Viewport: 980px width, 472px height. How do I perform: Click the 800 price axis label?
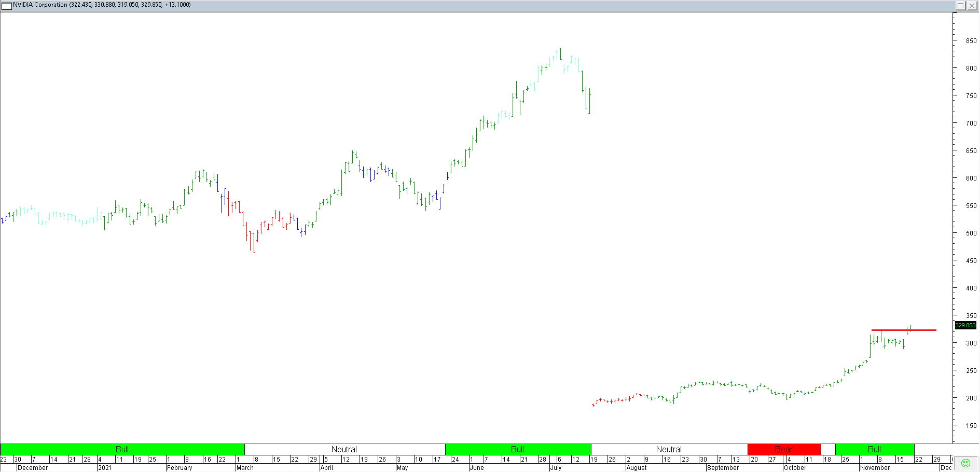(971, 68)
